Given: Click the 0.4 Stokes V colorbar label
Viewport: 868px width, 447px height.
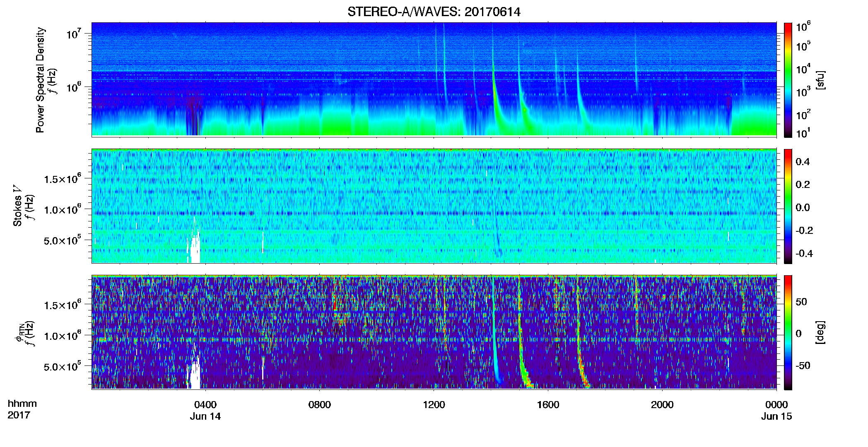Looking at the screenshot, I should coord(803,162).
